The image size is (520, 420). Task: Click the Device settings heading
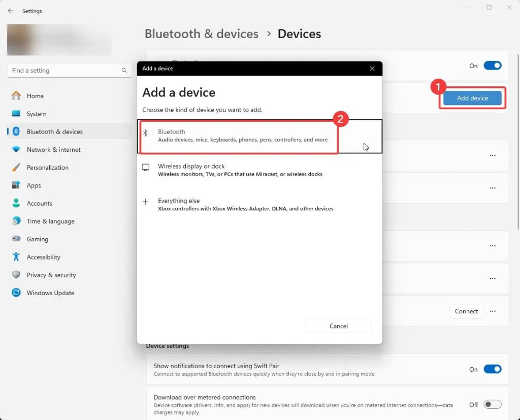point(168,346)
